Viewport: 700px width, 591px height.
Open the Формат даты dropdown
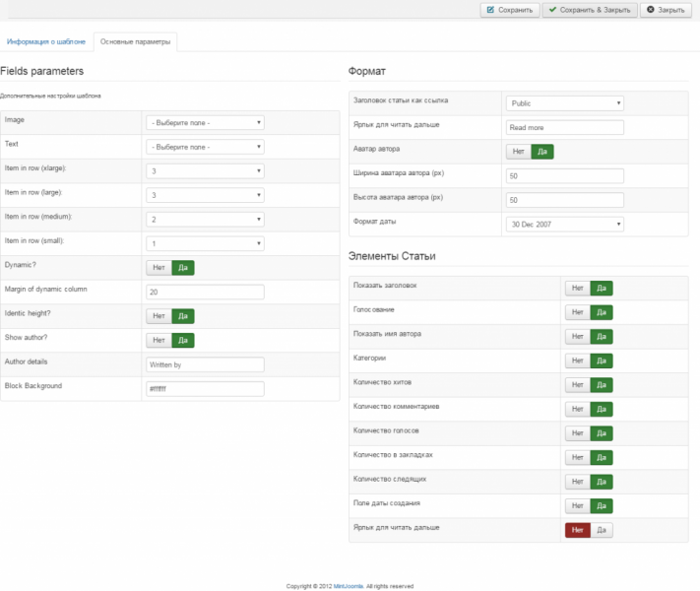(x=565, y=224)
